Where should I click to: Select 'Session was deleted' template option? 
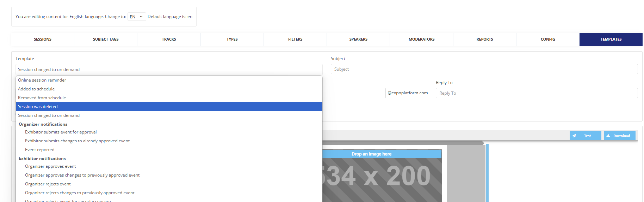[169, 107]
